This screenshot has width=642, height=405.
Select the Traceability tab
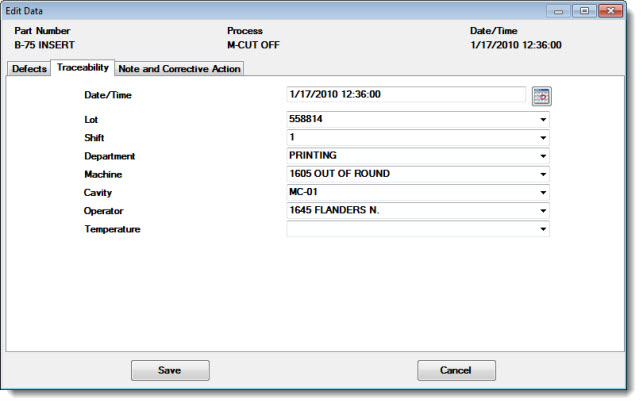[83, 68]
